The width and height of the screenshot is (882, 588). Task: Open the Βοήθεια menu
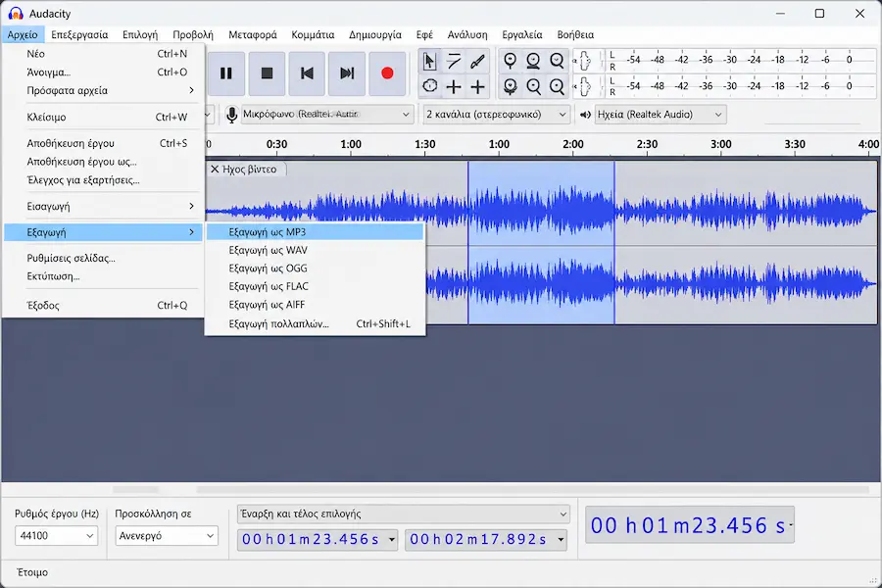click(x=575, y=35)
